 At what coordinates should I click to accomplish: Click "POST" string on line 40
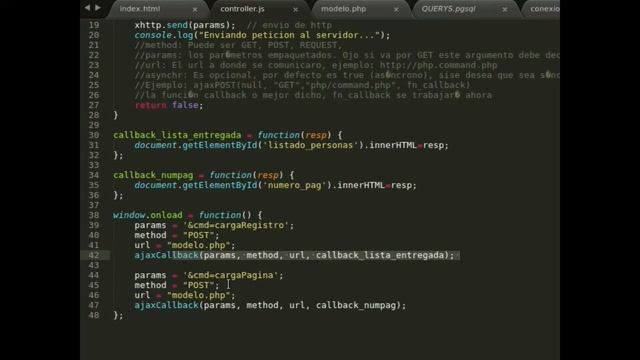(x=199, y=235)
